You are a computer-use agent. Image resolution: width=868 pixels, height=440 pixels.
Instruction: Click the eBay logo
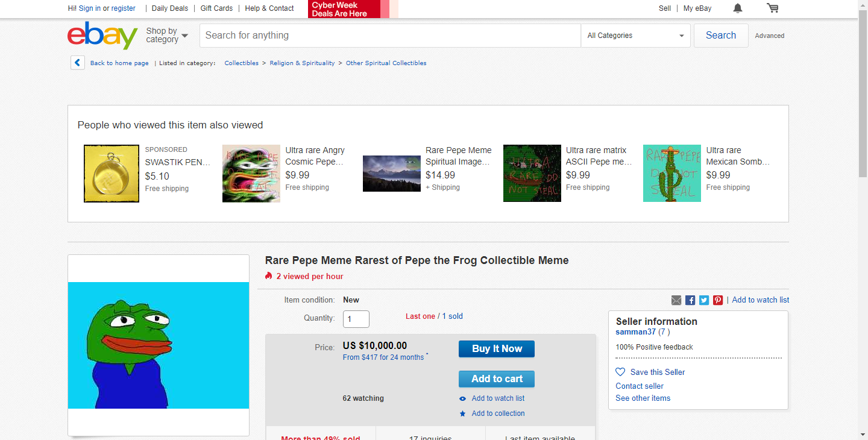[x=102, y=36]
